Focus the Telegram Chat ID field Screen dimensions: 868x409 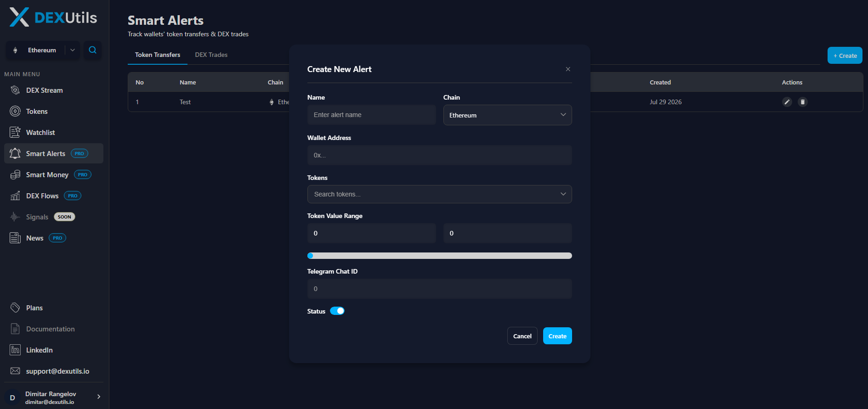pos(439,289)
